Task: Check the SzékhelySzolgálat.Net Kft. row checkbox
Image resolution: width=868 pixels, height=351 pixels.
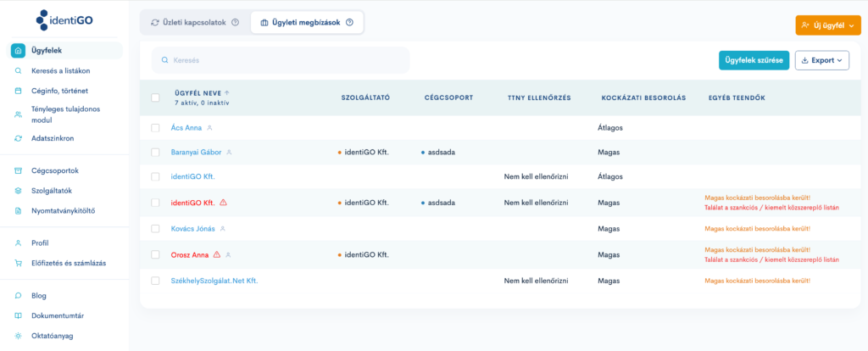Action: (156, 281)
